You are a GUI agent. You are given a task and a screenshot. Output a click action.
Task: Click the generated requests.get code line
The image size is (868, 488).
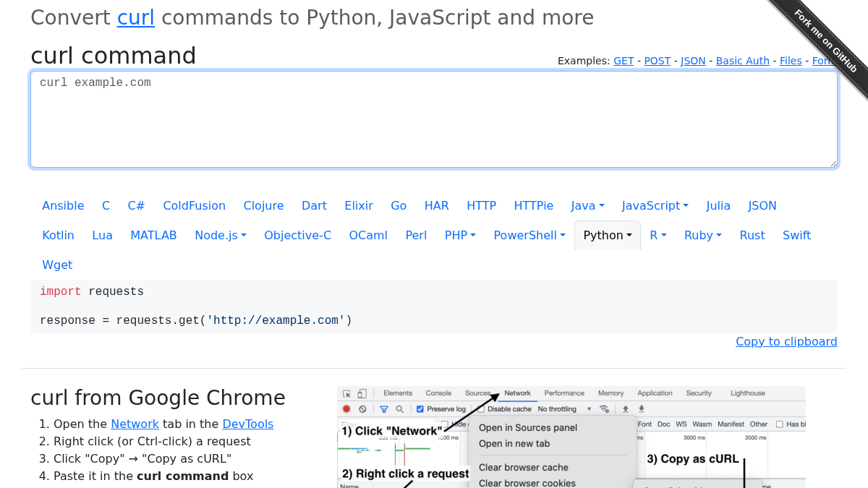point(196,320)
